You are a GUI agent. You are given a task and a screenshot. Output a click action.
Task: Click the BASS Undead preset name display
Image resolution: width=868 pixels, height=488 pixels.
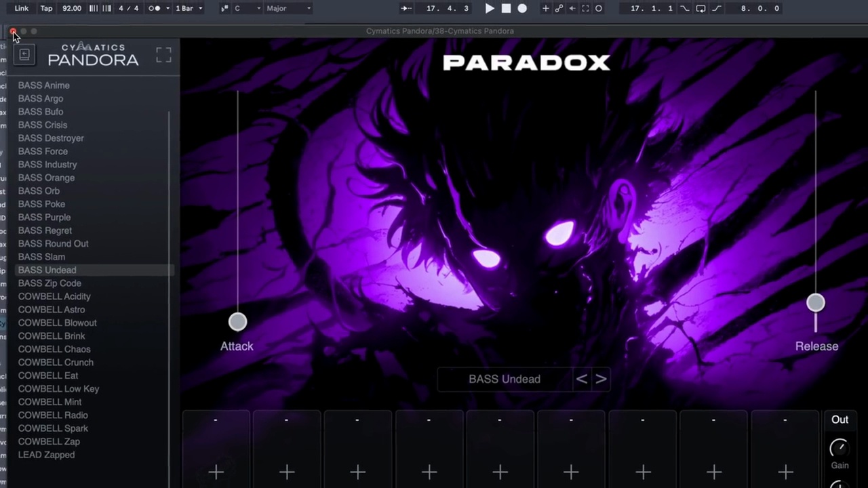point(505,379)
